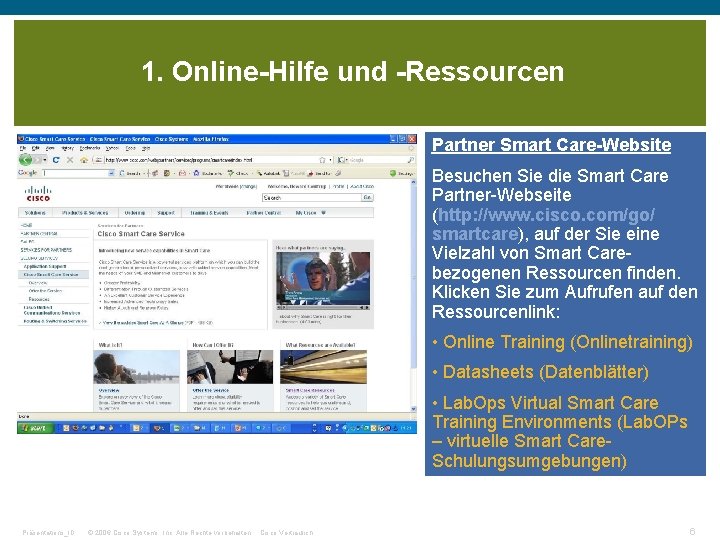Click the Offer the Service link
The width and height of the screenshot is (720, 540).
coord(210,390)
